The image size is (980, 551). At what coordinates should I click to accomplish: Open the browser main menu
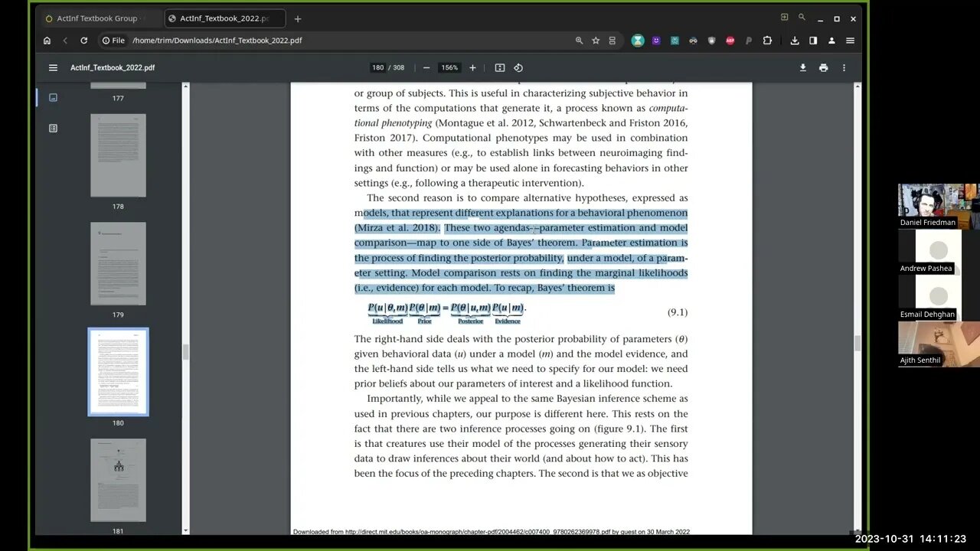click(x=850, y=41)
